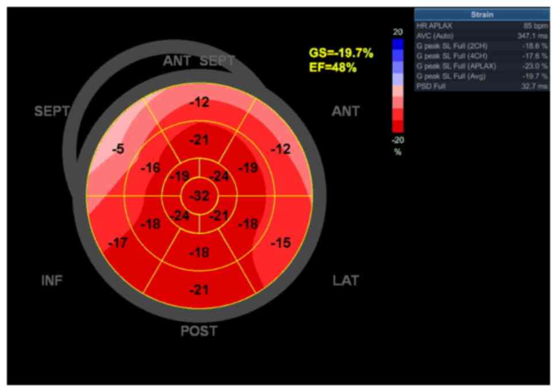Click the G peak SL Full (Avg) row
The image size is (557, 392).
[x=481, y=76]
